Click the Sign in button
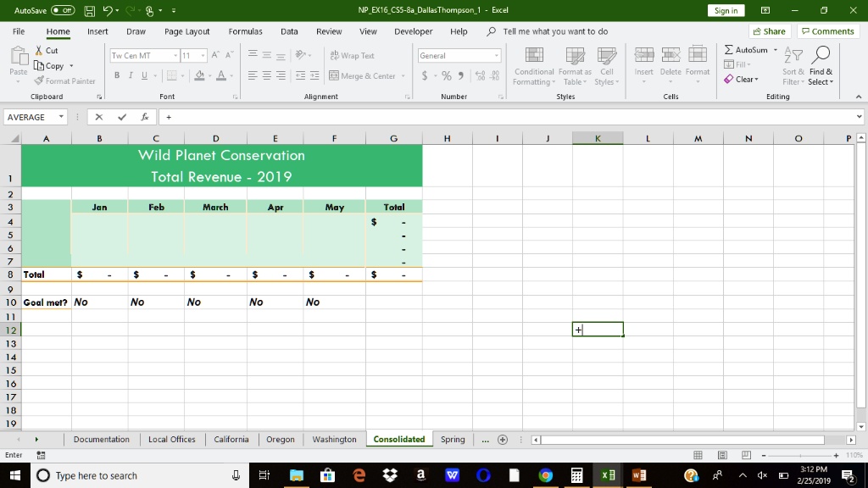868x488 pixels. [726, 10]
